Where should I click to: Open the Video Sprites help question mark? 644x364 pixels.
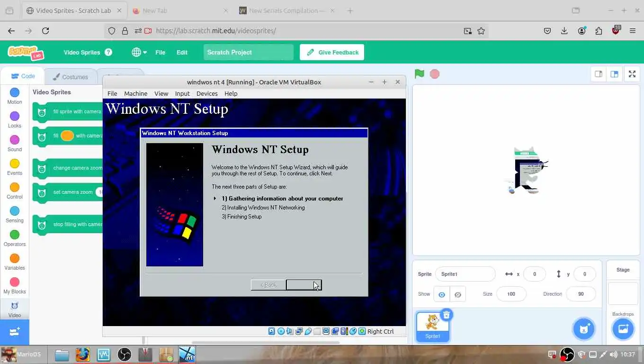click(108, 52)
